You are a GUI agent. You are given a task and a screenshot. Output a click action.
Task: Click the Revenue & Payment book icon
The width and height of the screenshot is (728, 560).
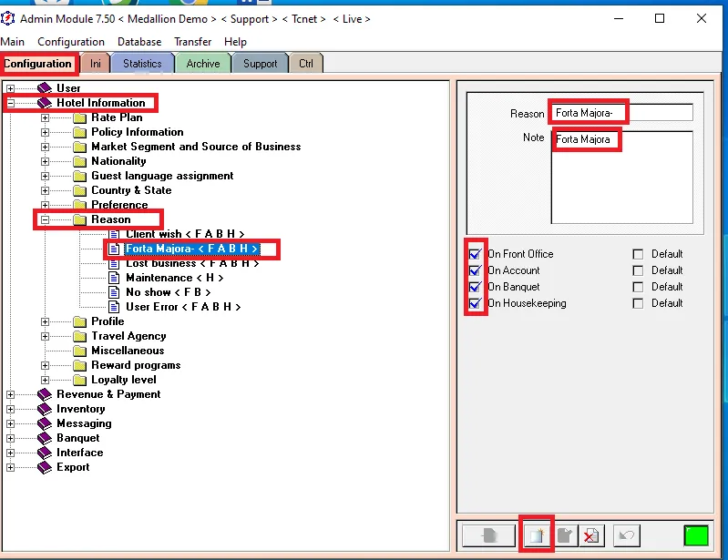[x=45, y=394]
